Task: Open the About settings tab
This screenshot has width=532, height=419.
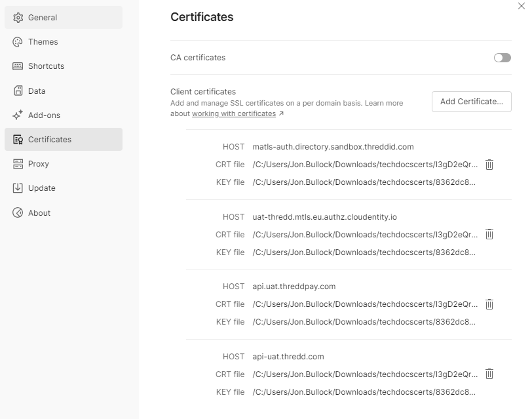Action: click(x=64, y=212)
